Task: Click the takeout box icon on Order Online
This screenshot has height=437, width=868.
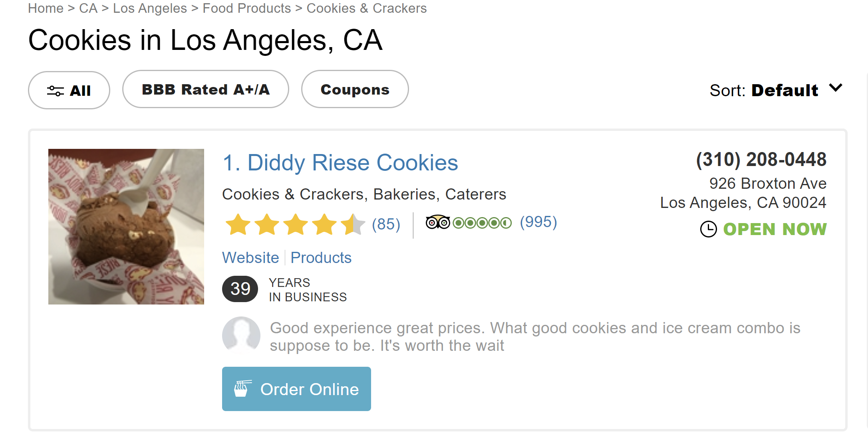Action: (x=243, y=389)
